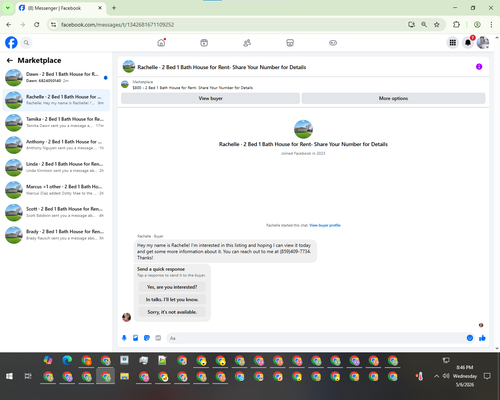Open the volume control in system tray
The height and width of the screenshot is (400, 500).
click(446, 376)
